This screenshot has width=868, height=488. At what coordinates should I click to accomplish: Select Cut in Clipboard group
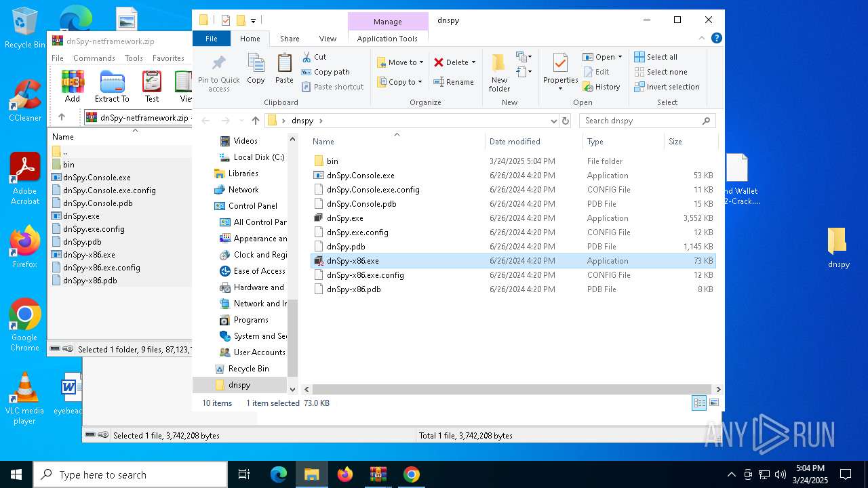coord(315,57)
